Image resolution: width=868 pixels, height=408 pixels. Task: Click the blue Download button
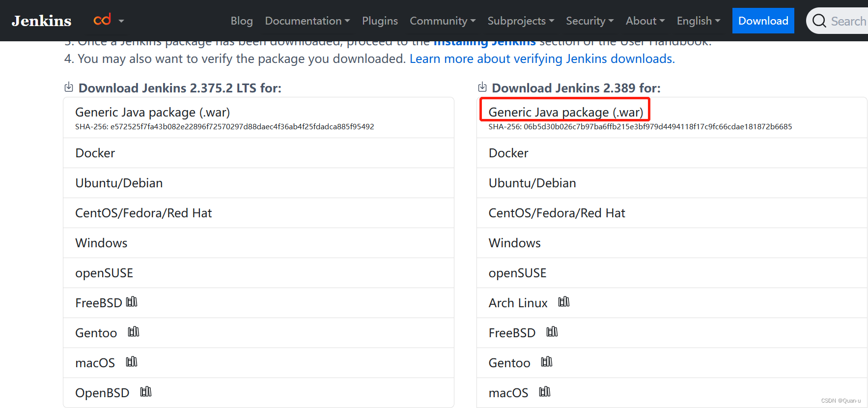[763, 21]
